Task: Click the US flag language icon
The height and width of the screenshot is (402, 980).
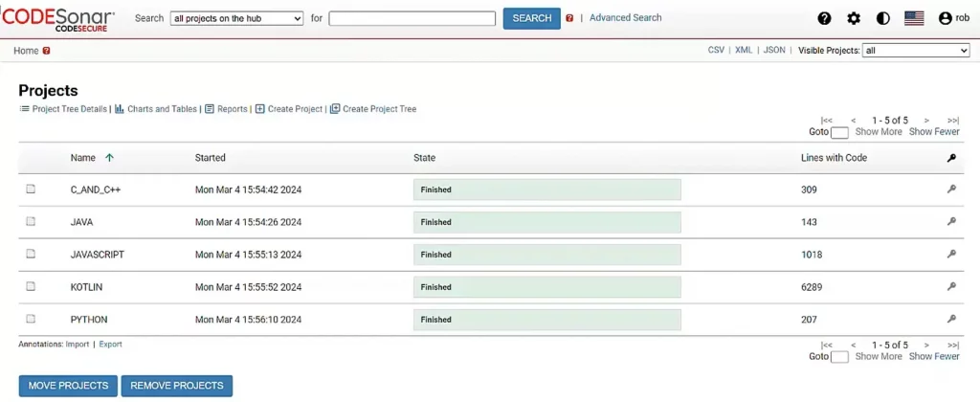Action: [x=914, y=18]
